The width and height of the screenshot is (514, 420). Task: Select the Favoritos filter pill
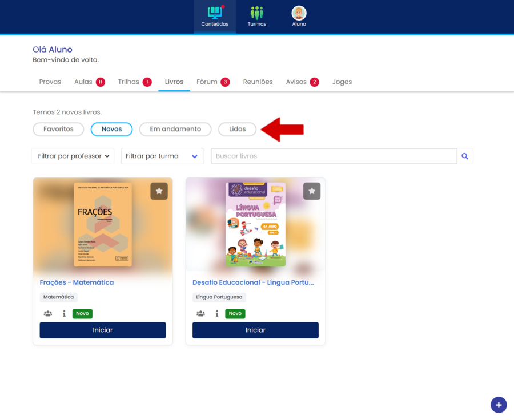(58, 129)
